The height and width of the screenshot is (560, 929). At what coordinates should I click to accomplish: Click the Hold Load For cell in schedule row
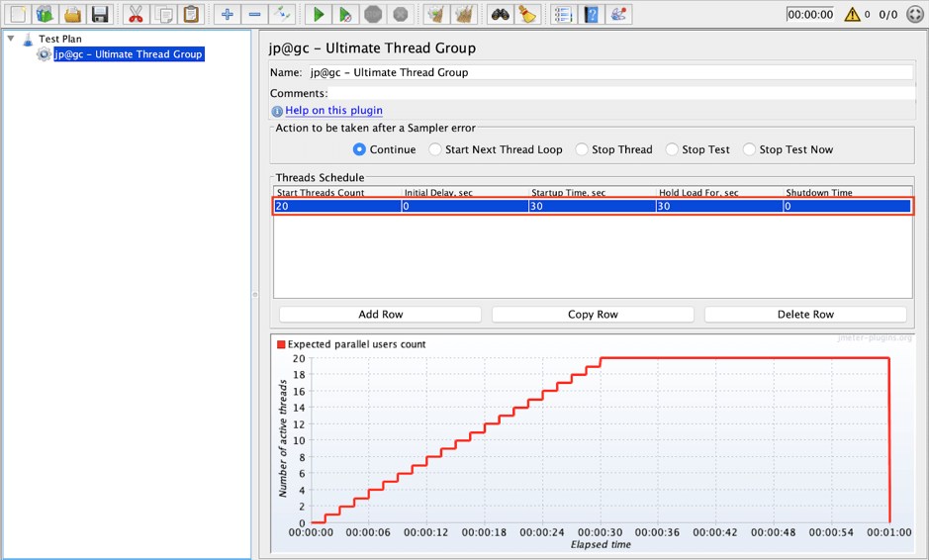point(720,206)
